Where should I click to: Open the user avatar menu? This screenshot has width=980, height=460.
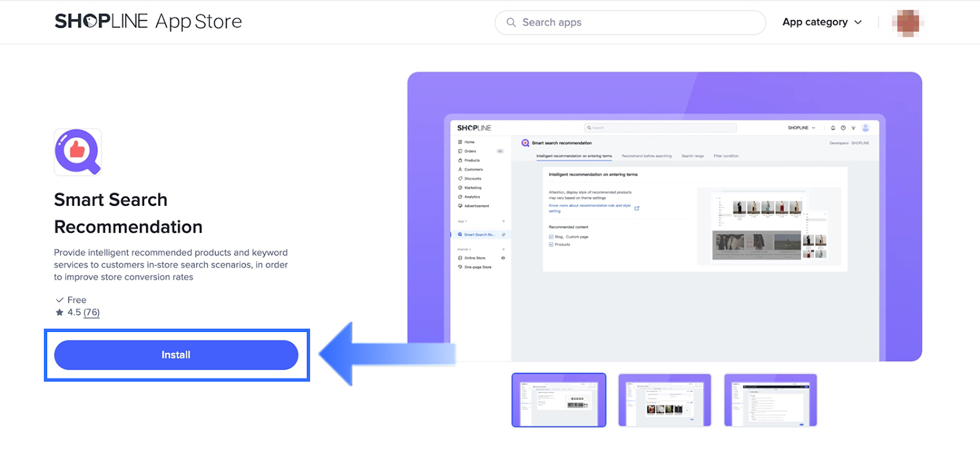coord(908,23)
